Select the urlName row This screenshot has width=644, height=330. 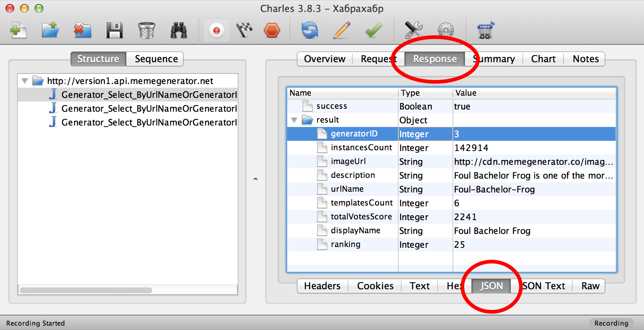[451, 189]
